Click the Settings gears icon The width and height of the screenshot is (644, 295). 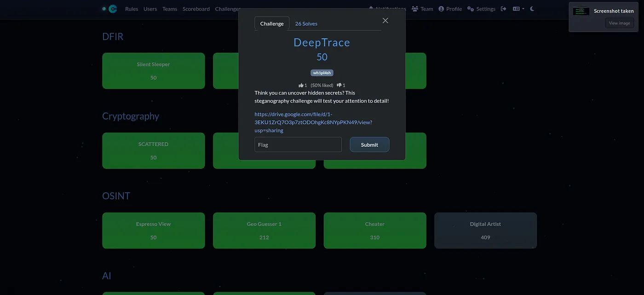tap(471, 9)
